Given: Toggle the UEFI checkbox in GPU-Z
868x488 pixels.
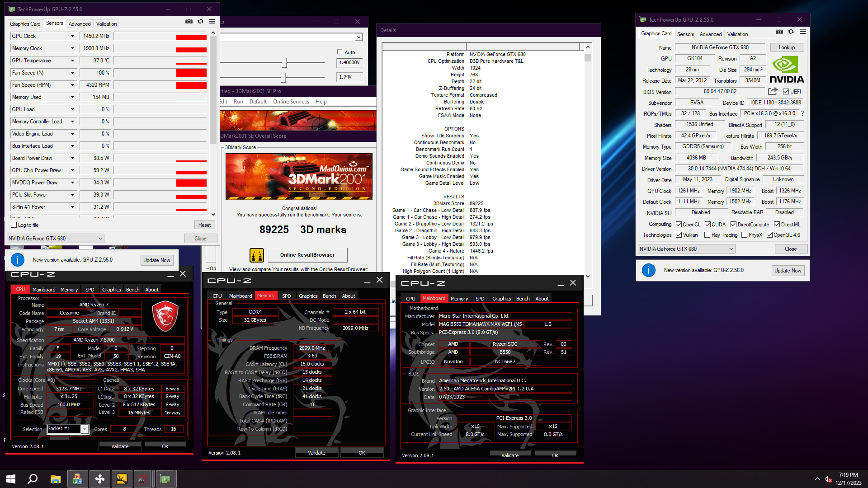Looking at the screenshot, I should pos(786,91).
